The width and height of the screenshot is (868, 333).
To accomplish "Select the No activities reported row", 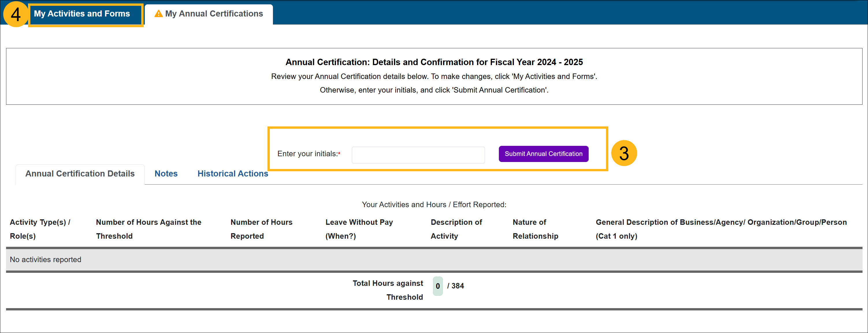I will pyautogui.click(x=45, y=260).
